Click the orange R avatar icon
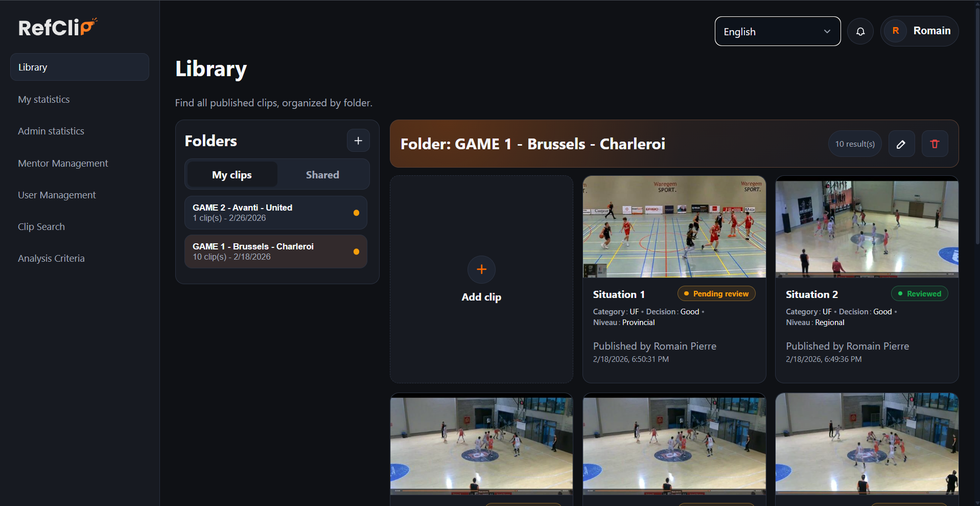980x506 pixels. tap(896, 31)
